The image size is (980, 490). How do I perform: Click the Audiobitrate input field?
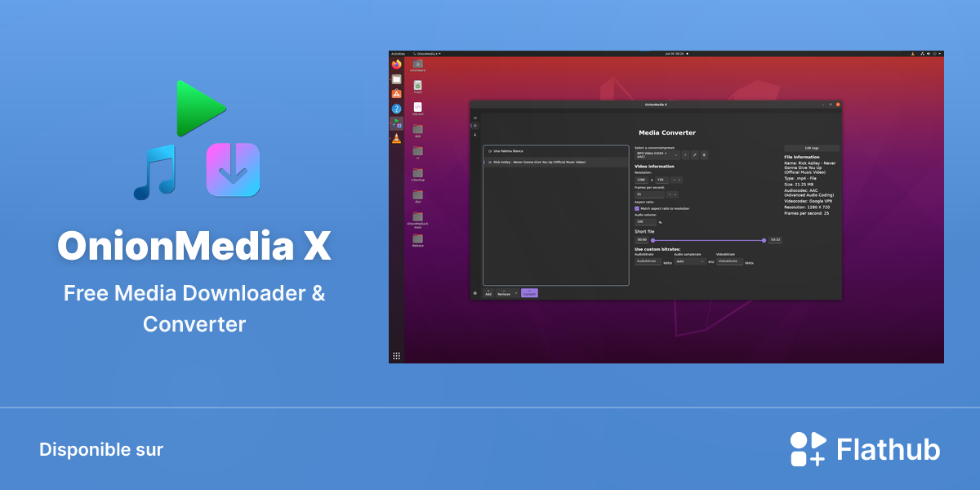click(648, 261)
